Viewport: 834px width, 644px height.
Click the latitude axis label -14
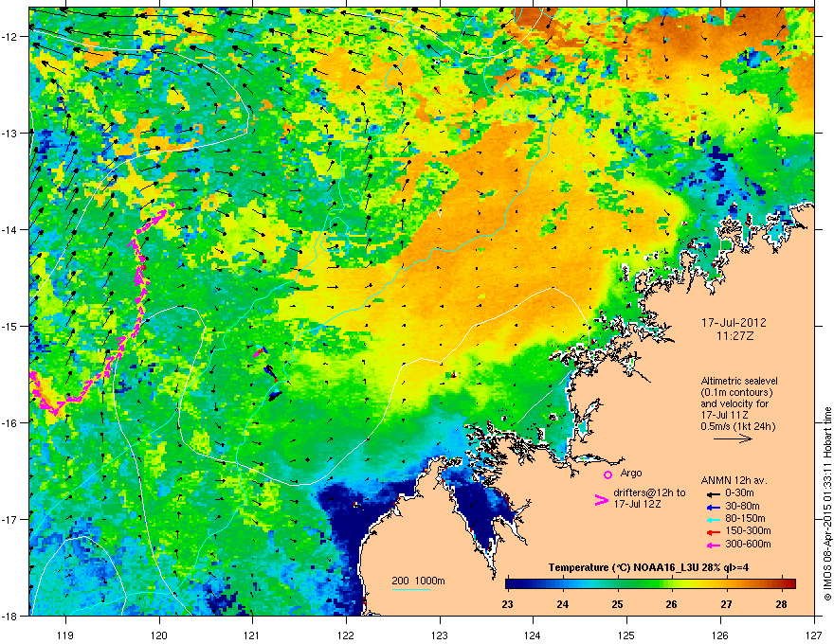(x=10, y=229)
